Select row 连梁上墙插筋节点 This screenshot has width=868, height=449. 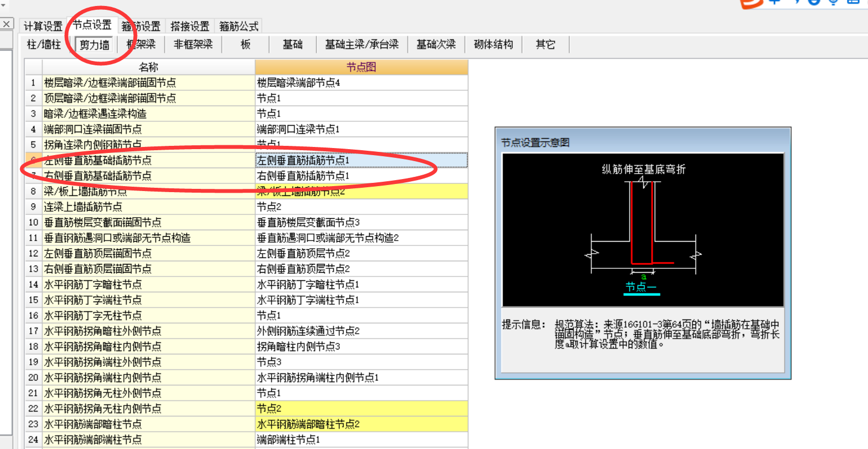pyautogui.click(x=148, y=207)
